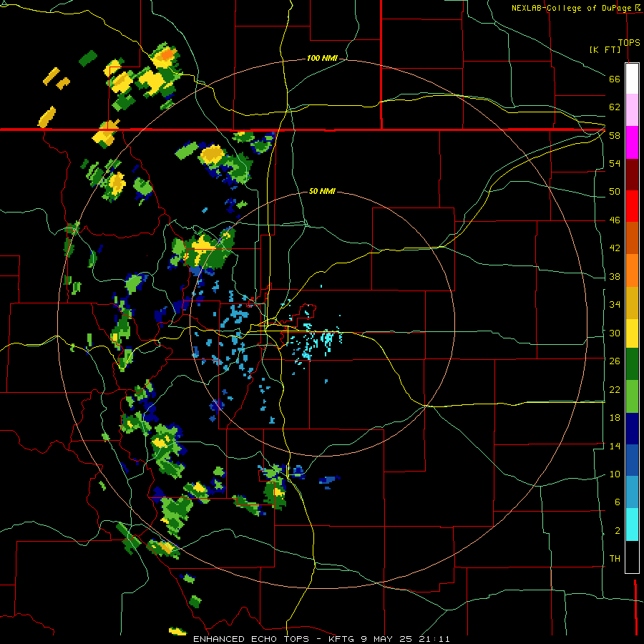Click the 22 legend value
The height and width of the screenshot is (644, 644).
pos(615,389)
